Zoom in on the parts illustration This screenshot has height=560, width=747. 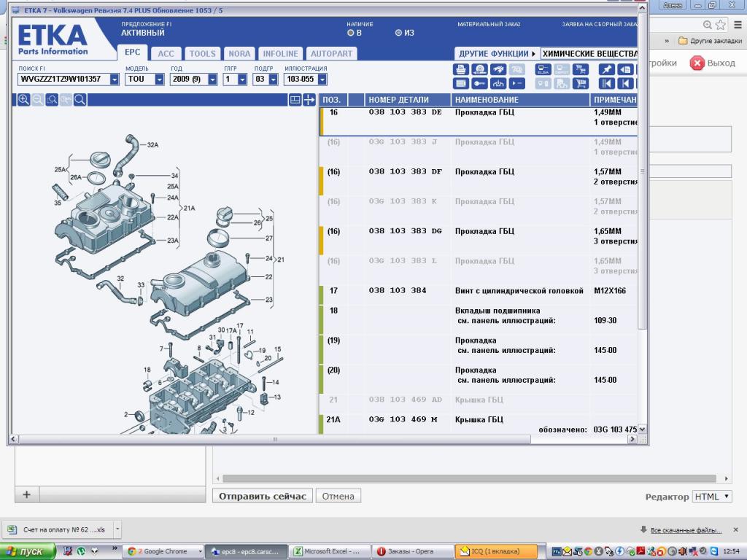(x=23, y=99)
